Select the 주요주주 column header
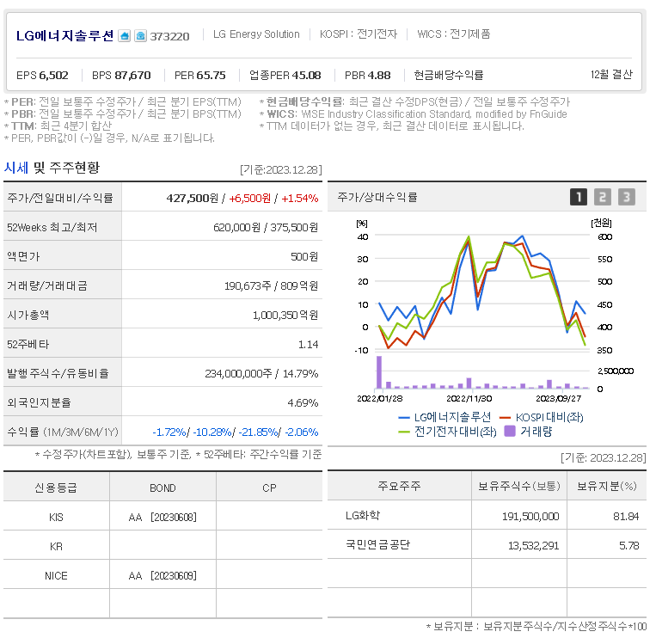 [399, 486]
